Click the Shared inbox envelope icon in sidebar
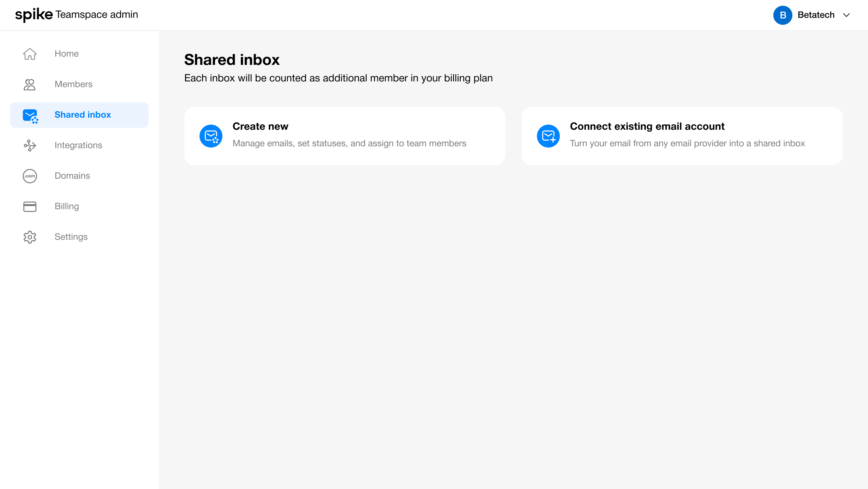The width and height of the screenshot is (868, 489). (x=30, y=116)
